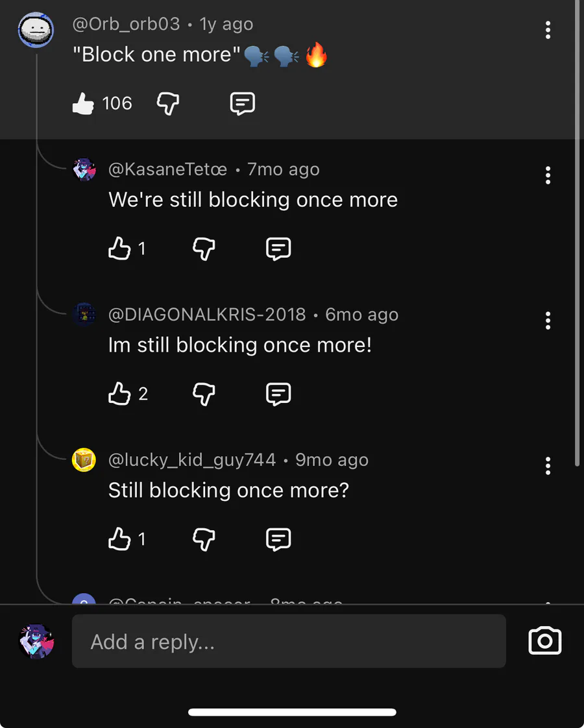Open options menu for DIAGONALKRIS-2018 reply
Screen dimensions: 584x728
click(548, 321)
